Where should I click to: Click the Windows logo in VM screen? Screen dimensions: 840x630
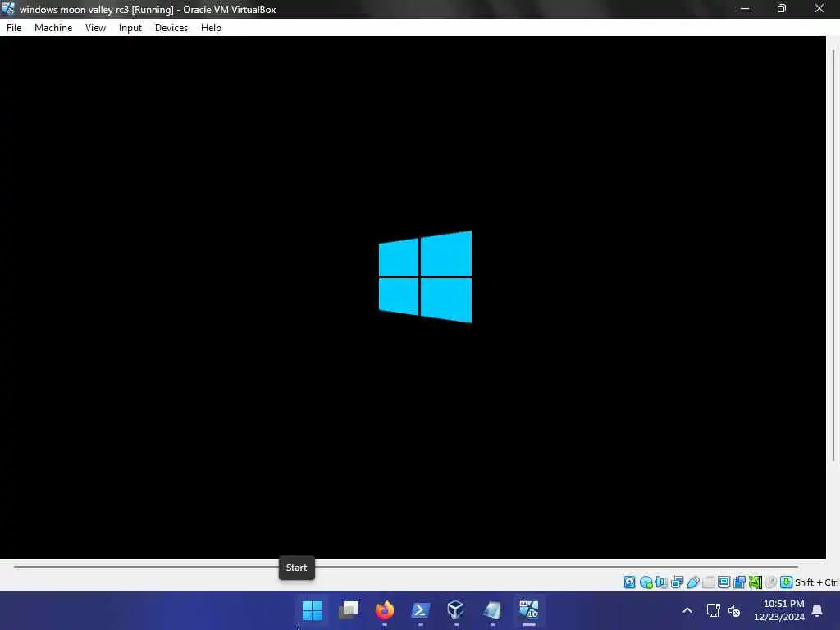point(426,276)
